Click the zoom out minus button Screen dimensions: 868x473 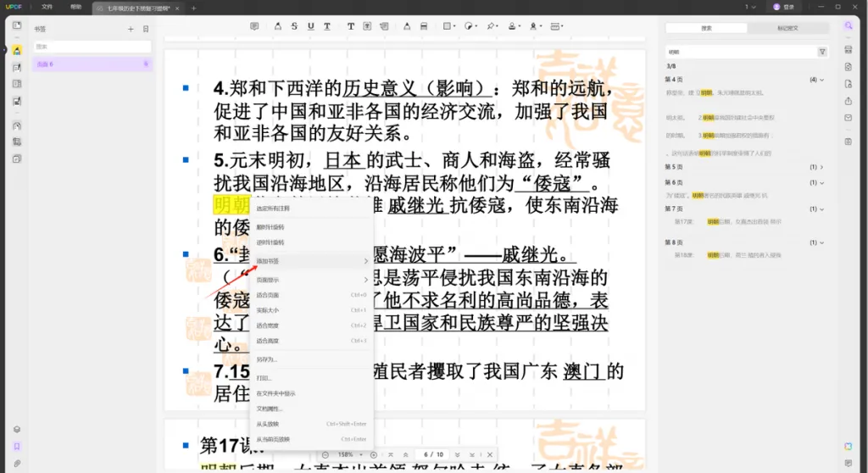[325, 454]
